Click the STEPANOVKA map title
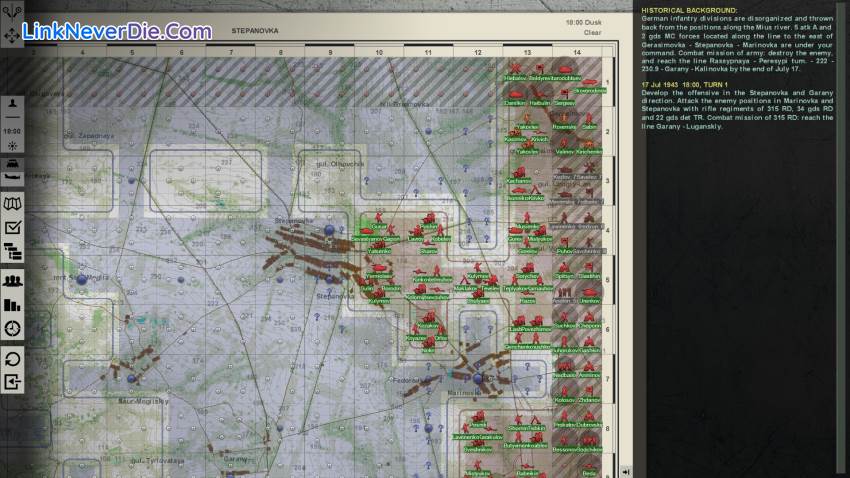Image resolution: width=850 pixels, height=478 pixels. pos(255,31)
